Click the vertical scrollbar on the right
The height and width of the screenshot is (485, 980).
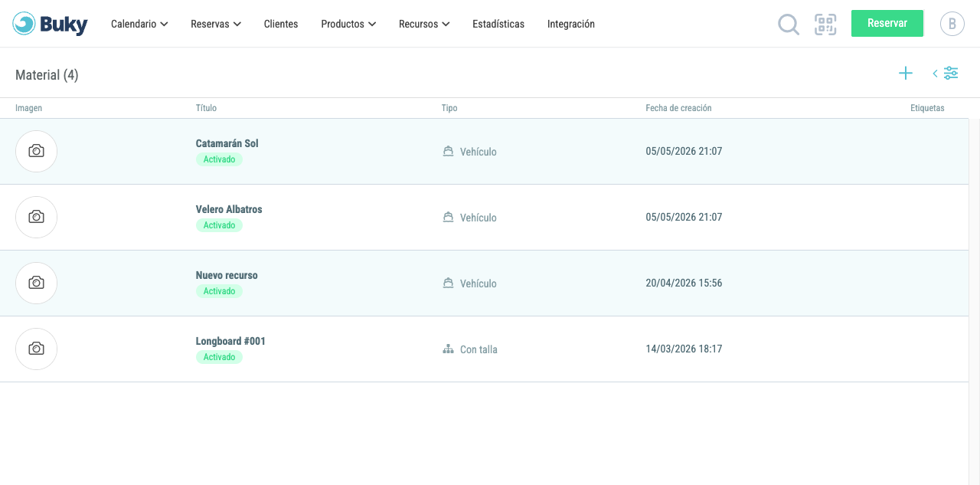pos(975,302)
